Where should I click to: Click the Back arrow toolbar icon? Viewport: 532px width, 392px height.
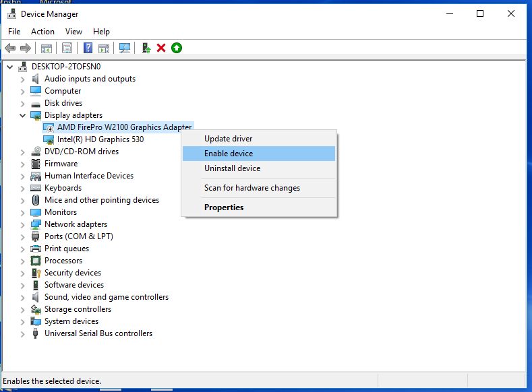click(x=11, y=48)
